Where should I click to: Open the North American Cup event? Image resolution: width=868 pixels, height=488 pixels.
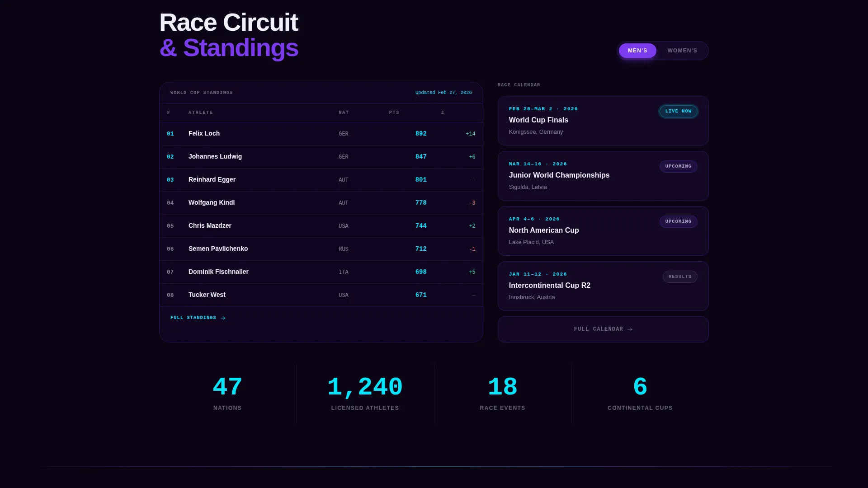(603, 231)
